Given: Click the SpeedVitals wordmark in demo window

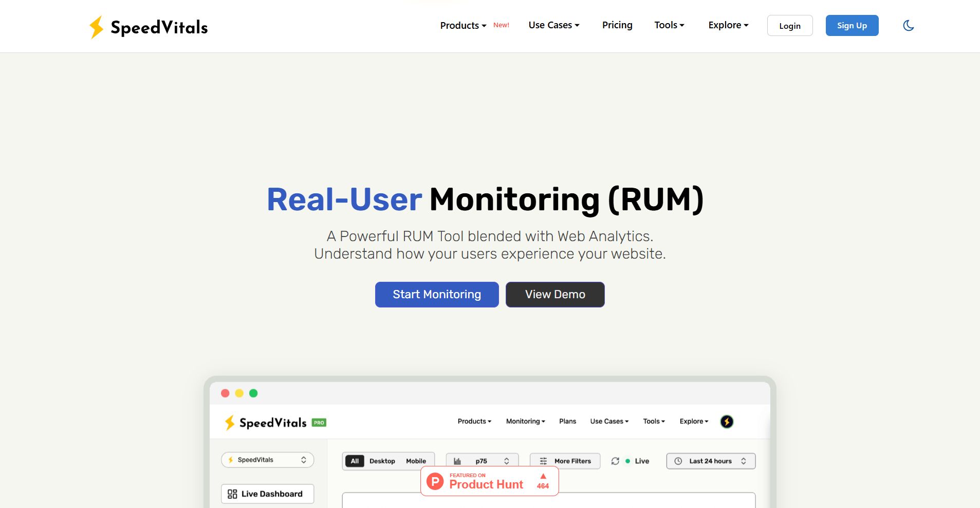Looking at the screenshot, I should coord(273,423).
